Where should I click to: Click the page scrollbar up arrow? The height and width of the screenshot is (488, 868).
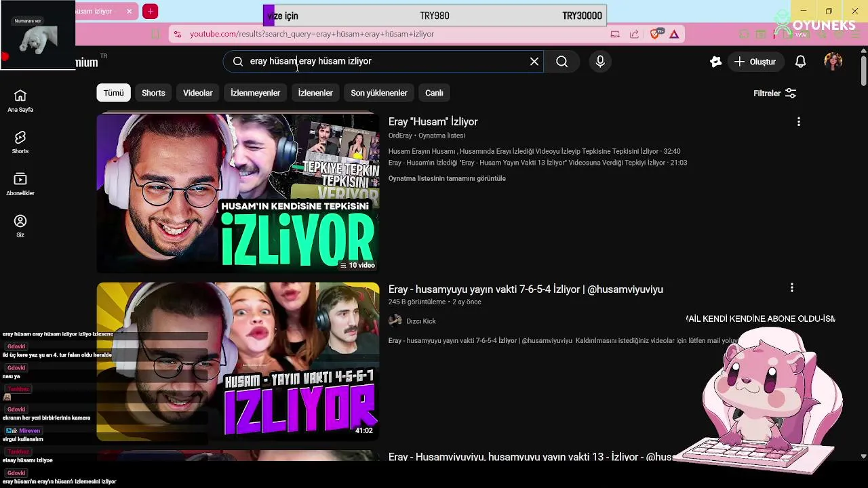click(x=863, y=51)
